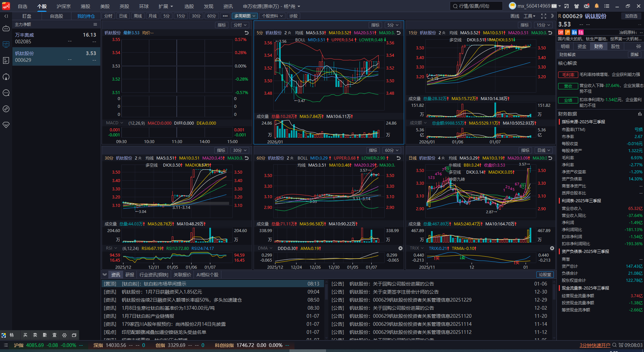Click the 加自选 button
This screenshot has height=352, width=644.
click(631, 16)
